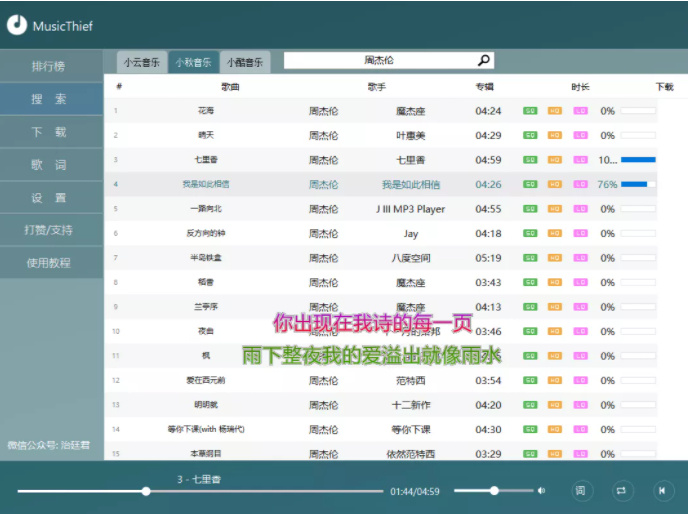
Task: Click album name 叶惠美
Action: click(411, 136)
